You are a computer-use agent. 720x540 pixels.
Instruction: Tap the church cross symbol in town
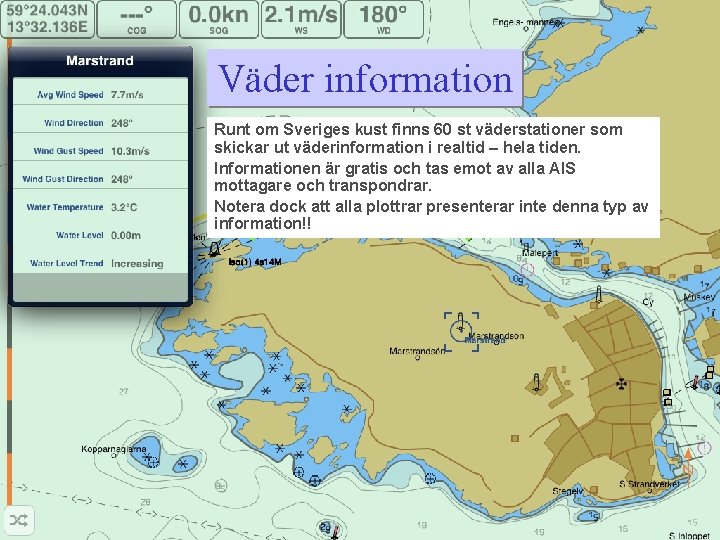[621, 383]
